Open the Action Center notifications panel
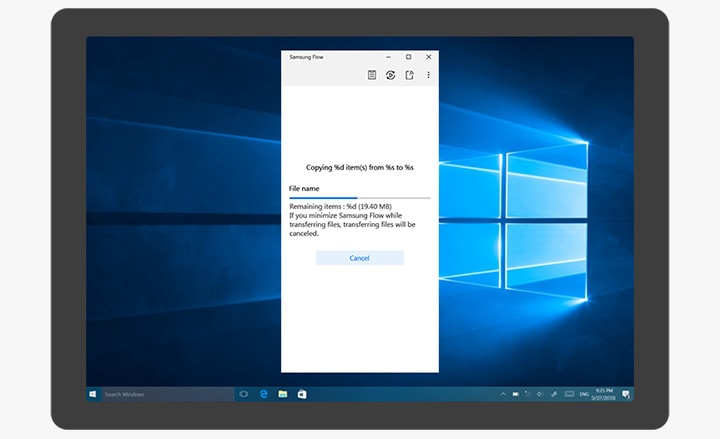This screenshot has width=720, height=439. 626,394
